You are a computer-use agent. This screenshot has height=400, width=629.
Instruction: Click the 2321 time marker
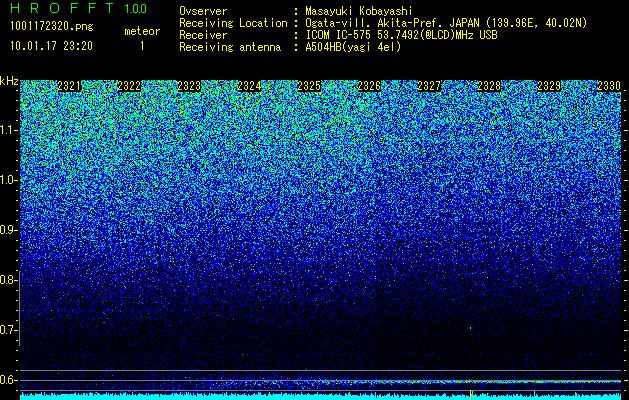point(69,86)
